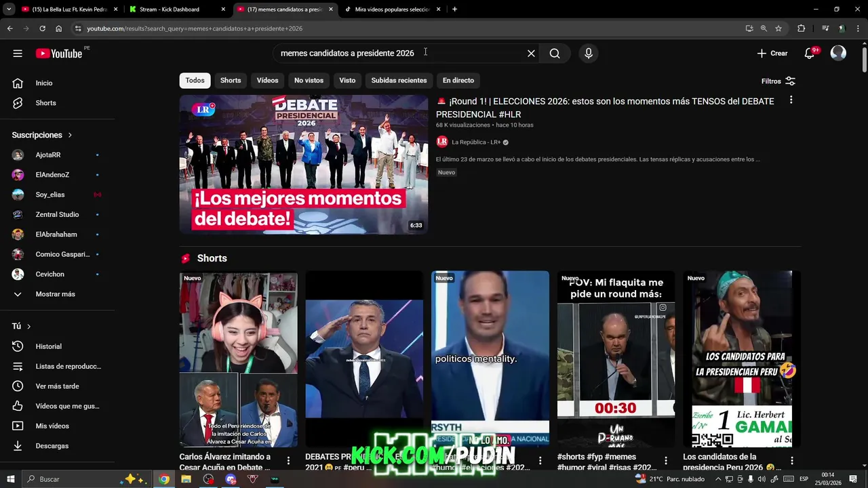Viewport: 868px width, 488px height.
Task: Open the debate presidencial video thumbnail
Action: [304, 165]
